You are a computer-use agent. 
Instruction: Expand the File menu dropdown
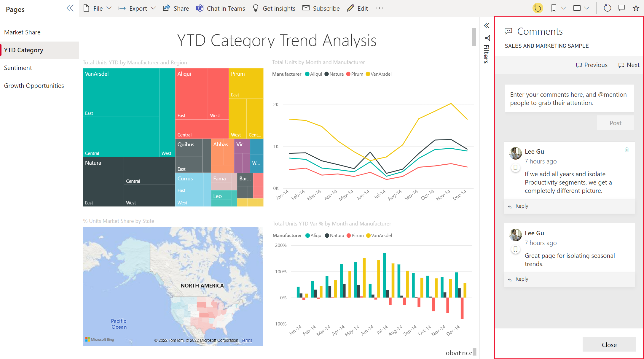point(98,8)
